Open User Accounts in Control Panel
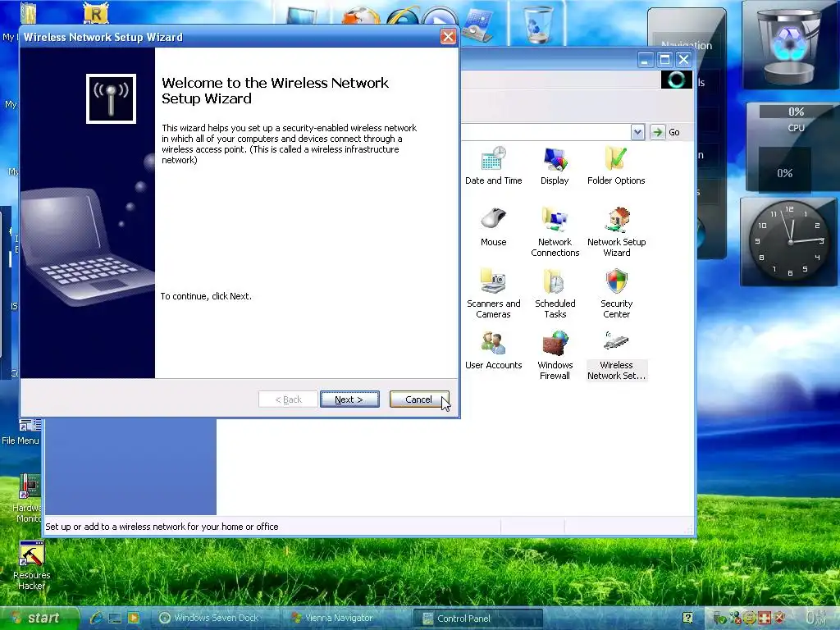 pyautogui.click(x=493, y=350)
